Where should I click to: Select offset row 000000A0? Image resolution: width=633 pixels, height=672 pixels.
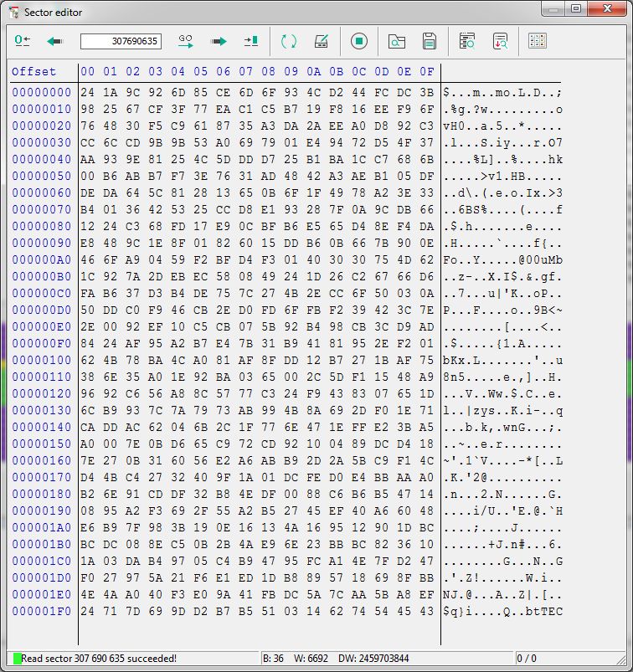point(42,259)
